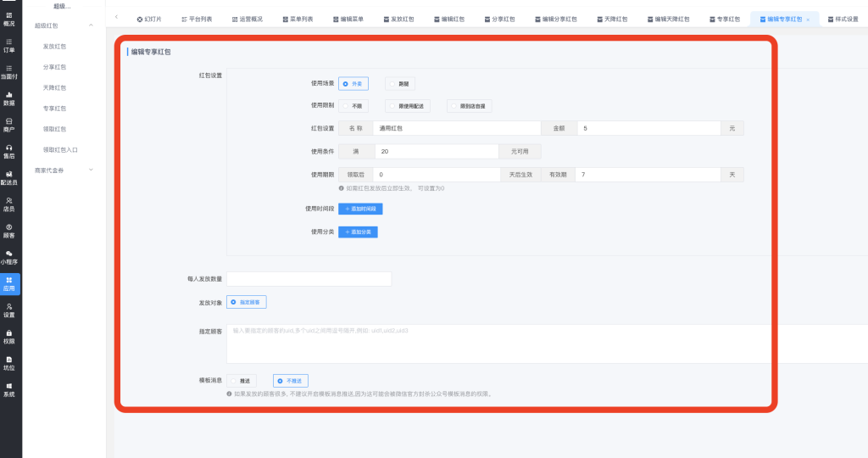
Task: Open the 配送员 (Courier) sidebar icon
Action: 9,177
